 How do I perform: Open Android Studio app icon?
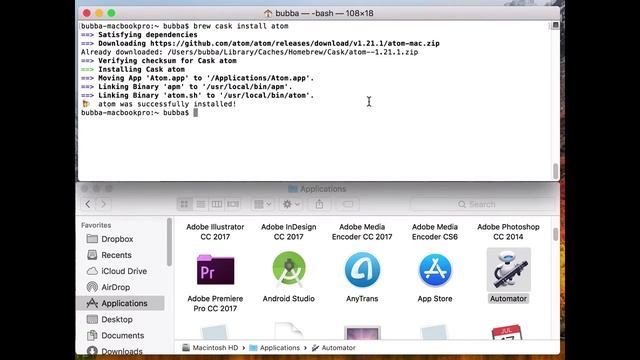pos(289,269)
